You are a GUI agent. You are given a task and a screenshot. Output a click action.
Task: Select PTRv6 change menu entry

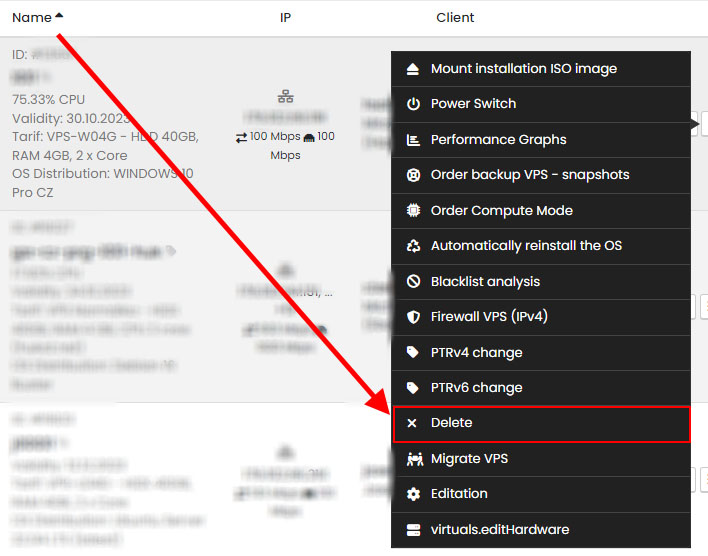click(476, 388)
